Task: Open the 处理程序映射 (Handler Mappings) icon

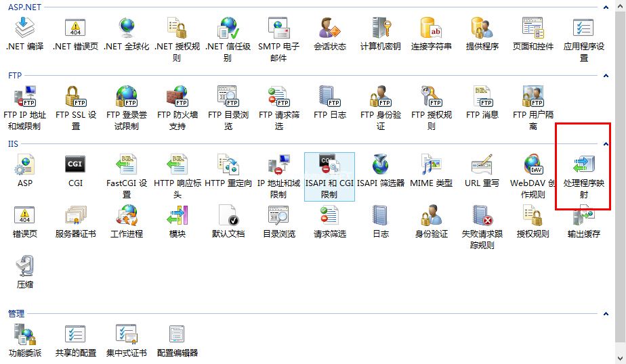Action: click(x=583, y=166)
